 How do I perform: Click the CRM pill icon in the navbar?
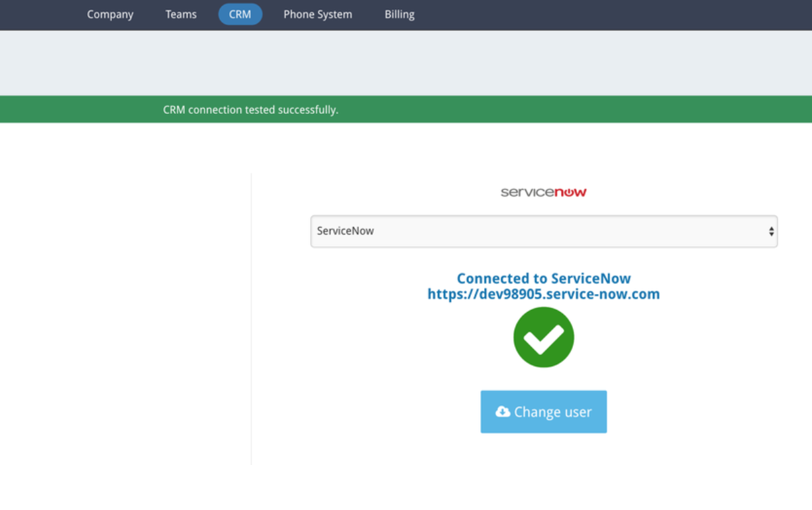pos(240,14)
